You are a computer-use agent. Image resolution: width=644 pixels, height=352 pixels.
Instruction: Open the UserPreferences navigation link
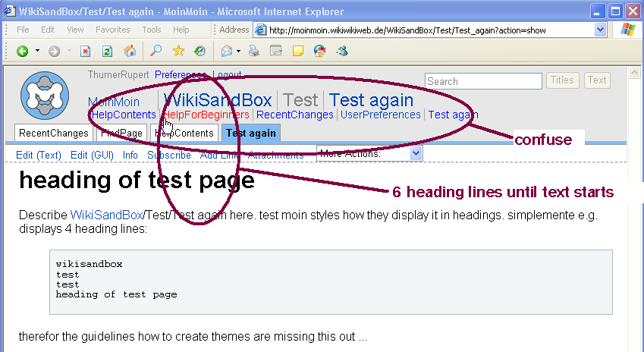381,115
